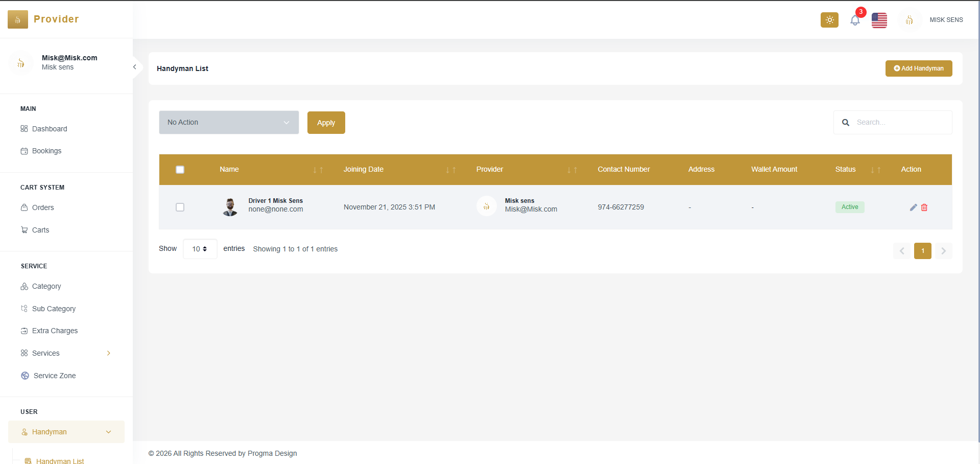Change the Show entries count selector
Viewport: 980px width, 464px height.
coord(199,249)
